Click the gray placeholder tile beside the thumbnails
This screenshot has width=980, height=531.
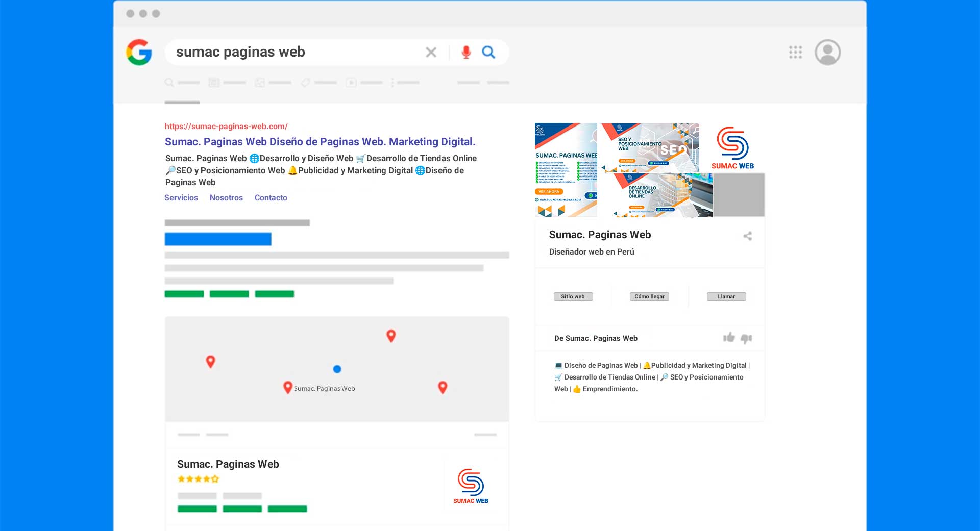739,195
